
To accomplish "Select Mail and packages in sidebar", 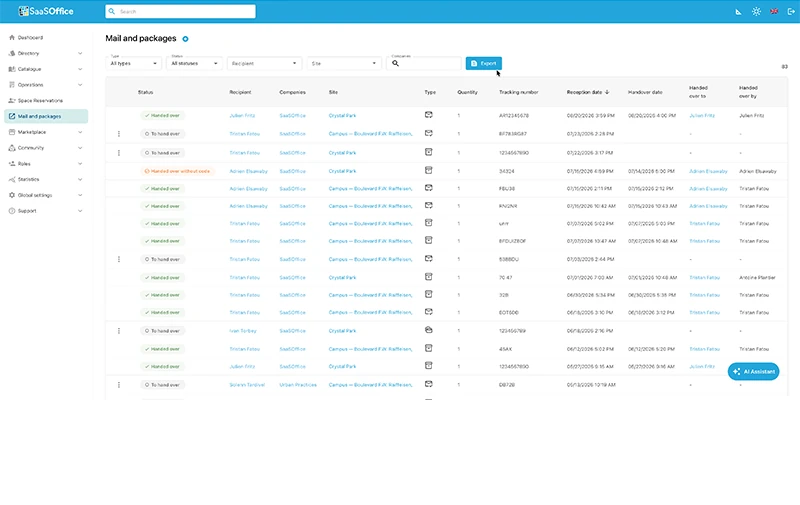I will pos(46,116).
